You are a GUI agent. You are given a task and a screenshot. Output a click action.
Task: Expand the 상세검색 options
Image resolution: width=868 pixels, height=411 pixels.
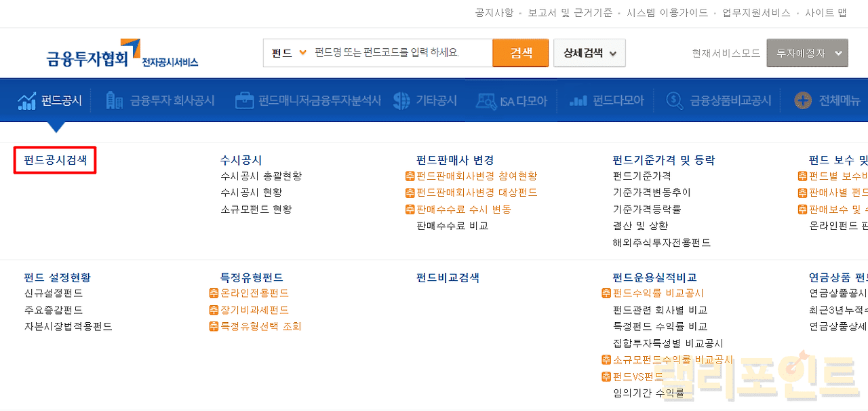(589, 53)
